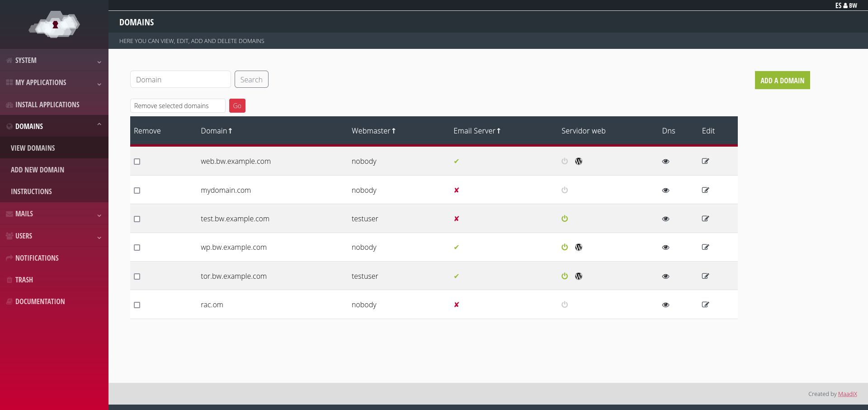The width and height of the screenshot is (868, 410).
Task: Click WordPress icon for web.bw.example.com
Action: pyautogui.click(x=579, y=161)
